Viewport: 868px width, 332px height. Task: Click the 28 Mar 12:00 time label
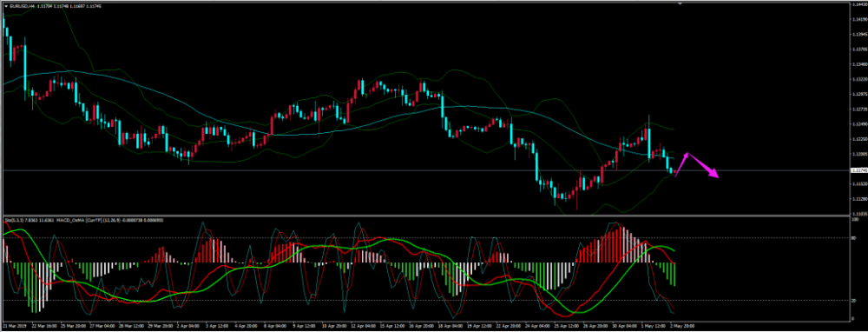pyautogui.click(x=131, y=325)
